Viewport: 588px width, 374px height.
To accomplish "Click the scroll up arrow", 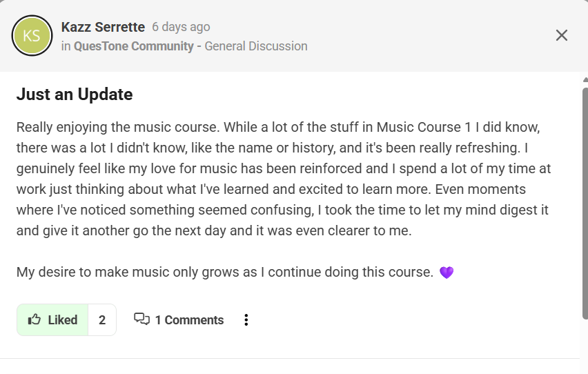I will tap(584, 79).
